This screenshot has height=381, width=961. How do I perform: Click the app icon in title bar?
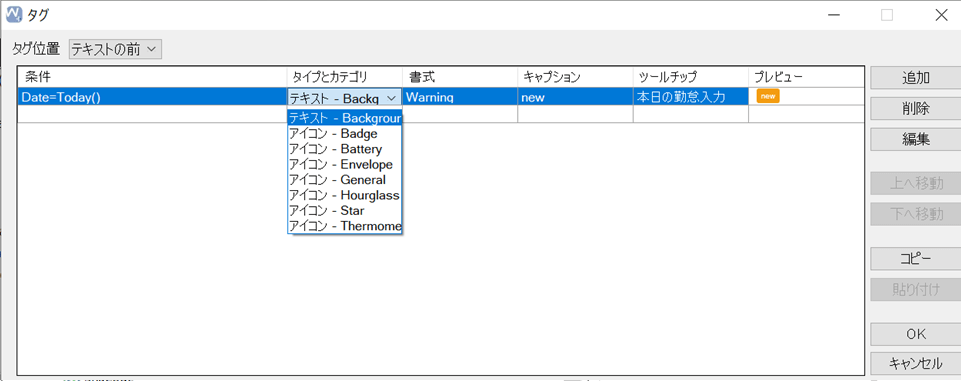tap(15, 14)
